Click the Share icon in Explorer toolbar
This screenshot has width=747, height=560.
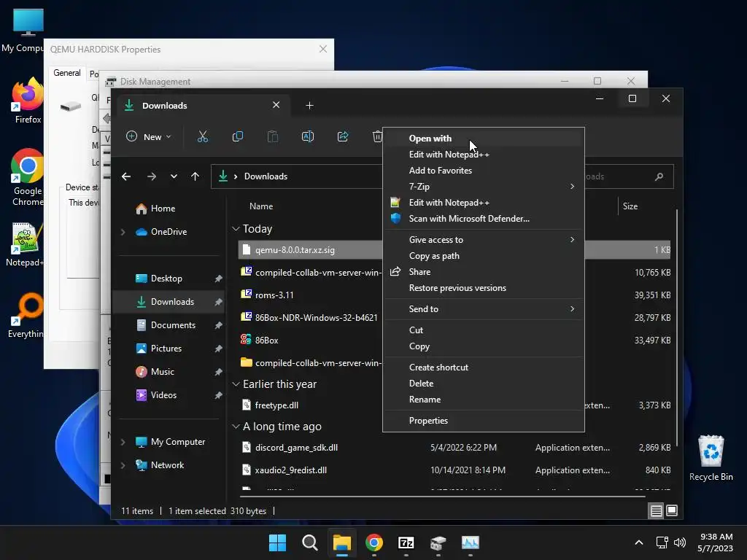click(x=343, y=136)
